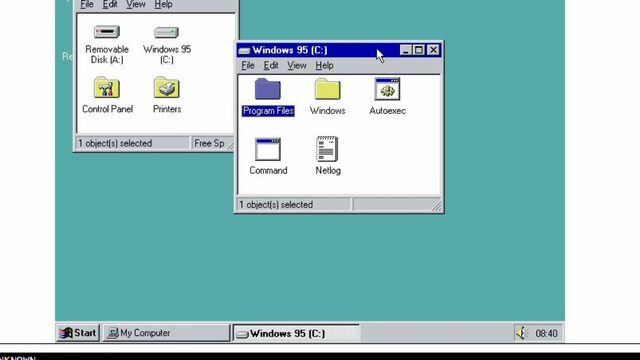The image size is (640, 360).
Task: Click the Program Files label text
Action: [x=268, y=111]
